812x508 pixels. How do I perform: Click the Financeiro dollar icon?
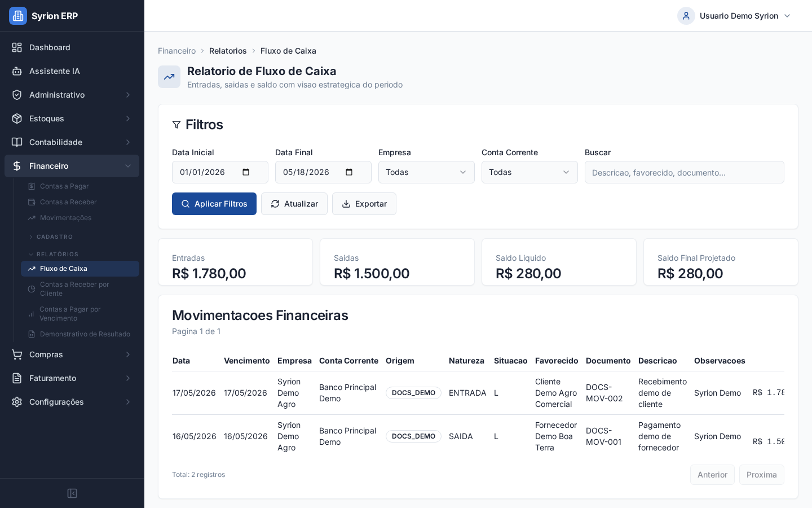17,166
